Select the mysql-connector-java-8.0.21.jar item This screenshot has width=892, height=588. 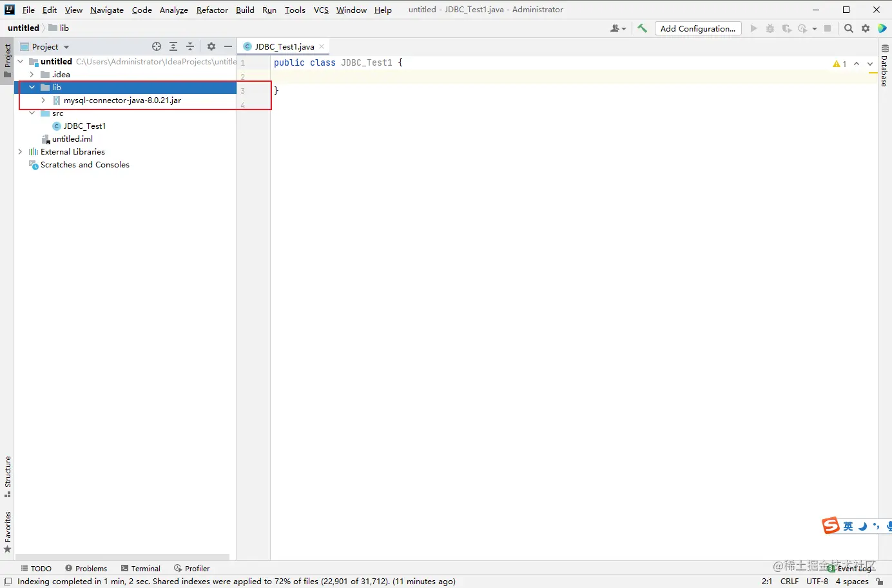point(122,100)
